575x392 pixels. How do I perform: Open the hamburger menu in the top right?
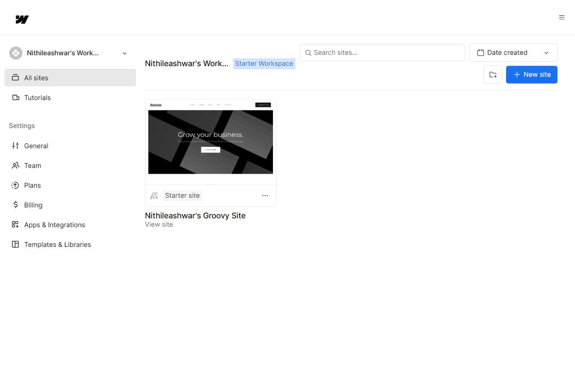pos(562,17)
